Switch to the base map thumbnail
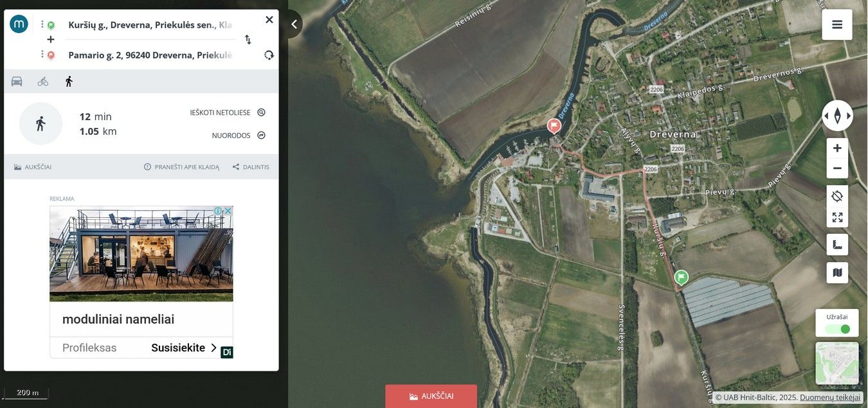 pos(837,363)
